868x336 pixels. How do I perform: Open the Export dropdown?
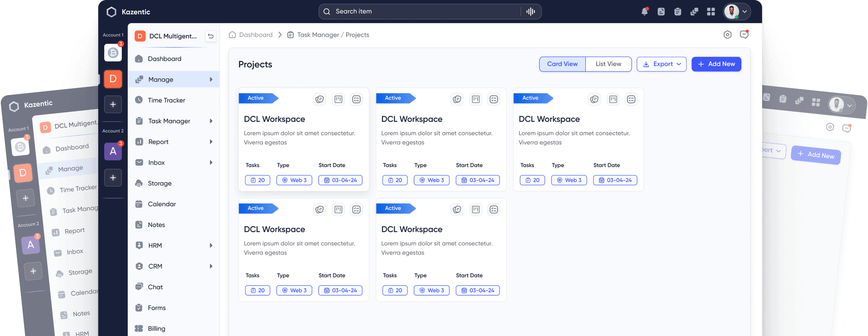click(x=661, y=64)
